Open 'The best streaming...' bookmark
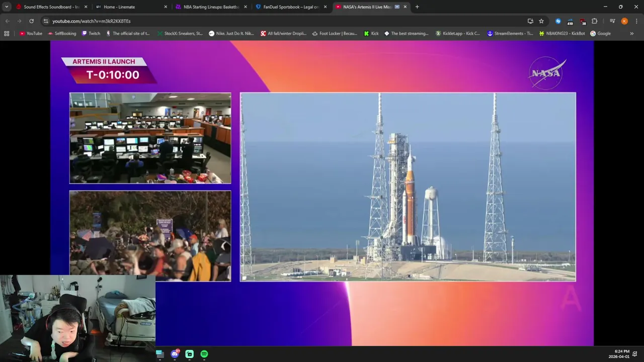644x362 pixels. coord(407,34)
